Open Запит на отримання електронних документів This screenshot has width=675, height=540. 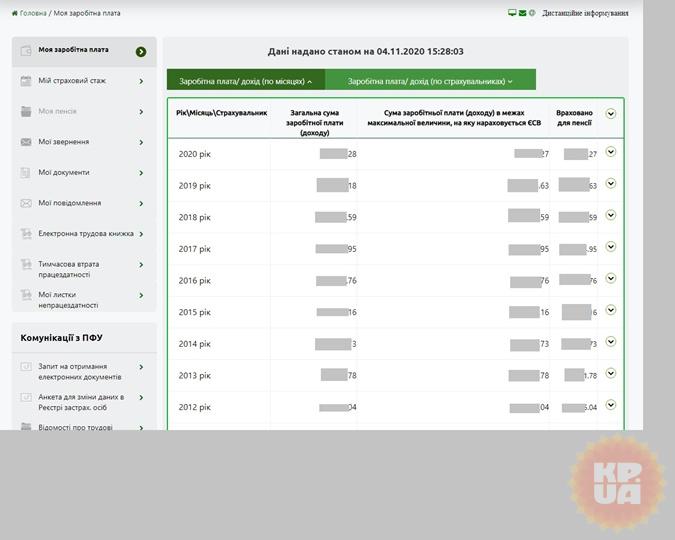80,371
